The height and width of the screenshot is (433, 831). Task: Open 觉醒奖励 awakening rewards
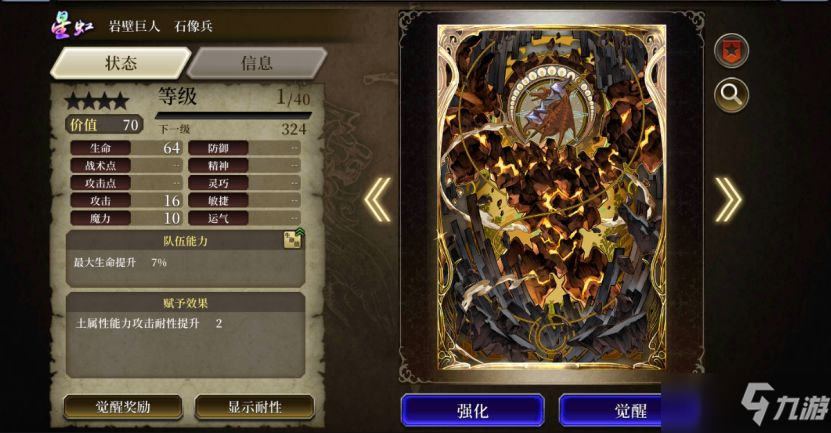pos(123,407)
